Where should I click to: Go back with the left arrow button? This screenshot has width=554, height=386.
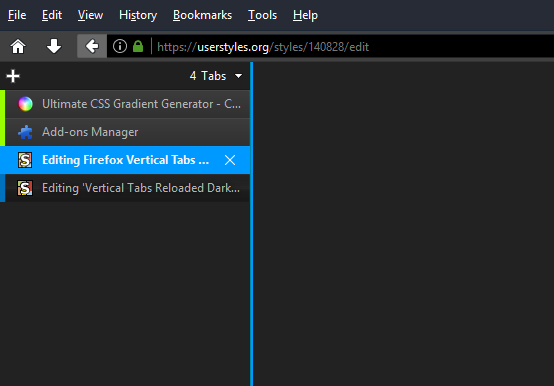click(x=92, y=46)
